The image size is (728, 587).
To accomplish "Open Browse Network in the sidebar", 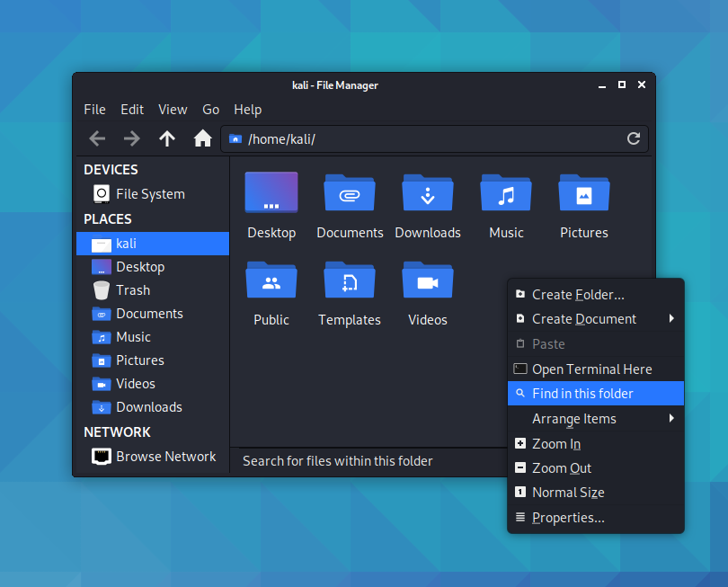I will coord(153,457).
